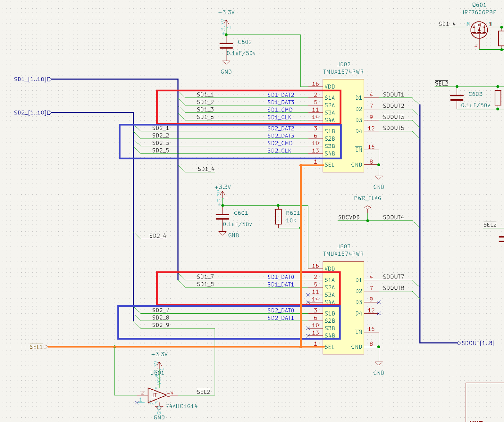Click the GND symbol below U603 pin 8
This screenshot has height=422, width=504.
(379, 363)
